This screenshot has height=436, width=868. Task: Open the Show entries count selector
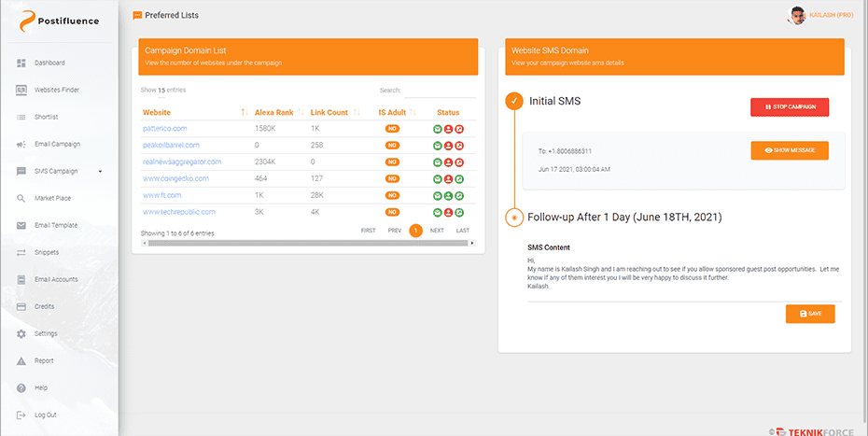click(161, 91)
